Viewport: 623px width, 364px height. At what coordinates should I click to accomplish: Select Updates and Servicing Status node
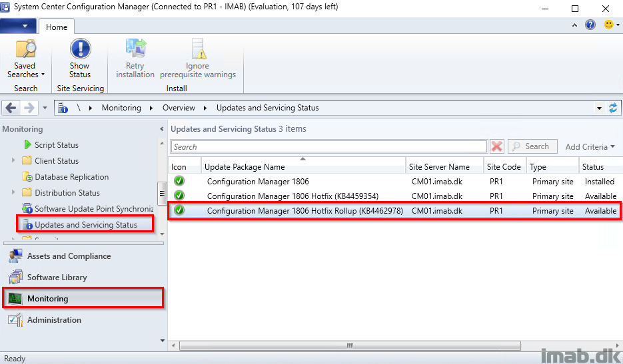(x=85, y=225)
